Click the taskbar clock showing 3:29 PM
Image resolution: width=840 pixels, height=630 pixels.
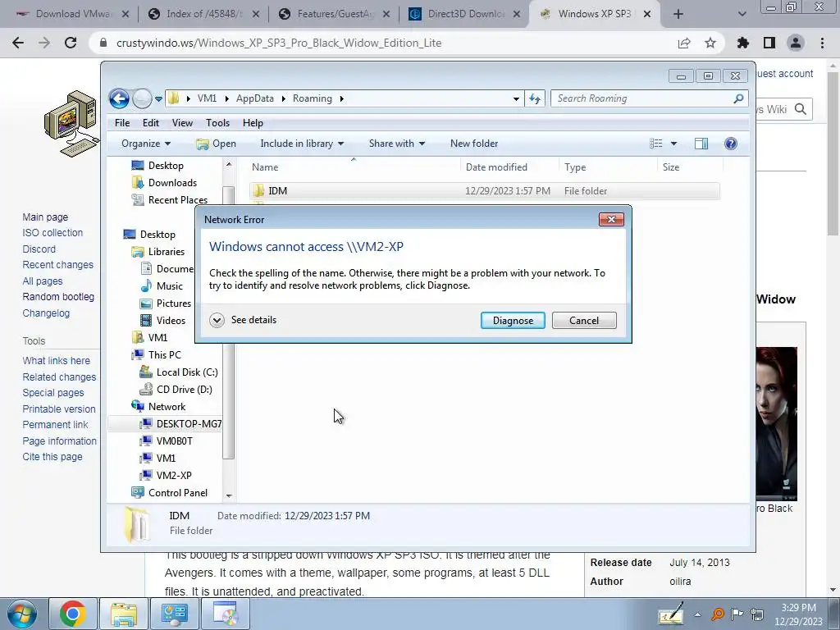pyautogui.click(x=798, y=614)
